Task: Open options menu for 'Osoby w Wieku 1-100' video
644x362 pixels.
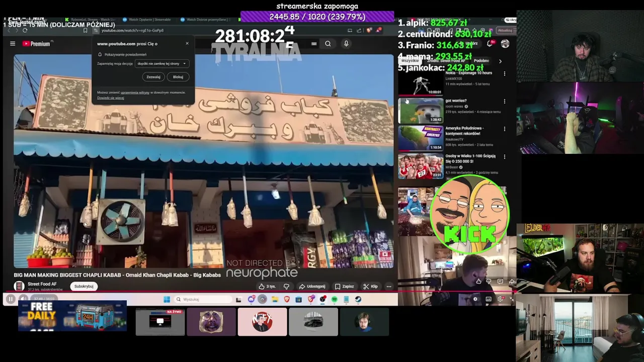Action: pyautogui.click(x=505, y=156)
